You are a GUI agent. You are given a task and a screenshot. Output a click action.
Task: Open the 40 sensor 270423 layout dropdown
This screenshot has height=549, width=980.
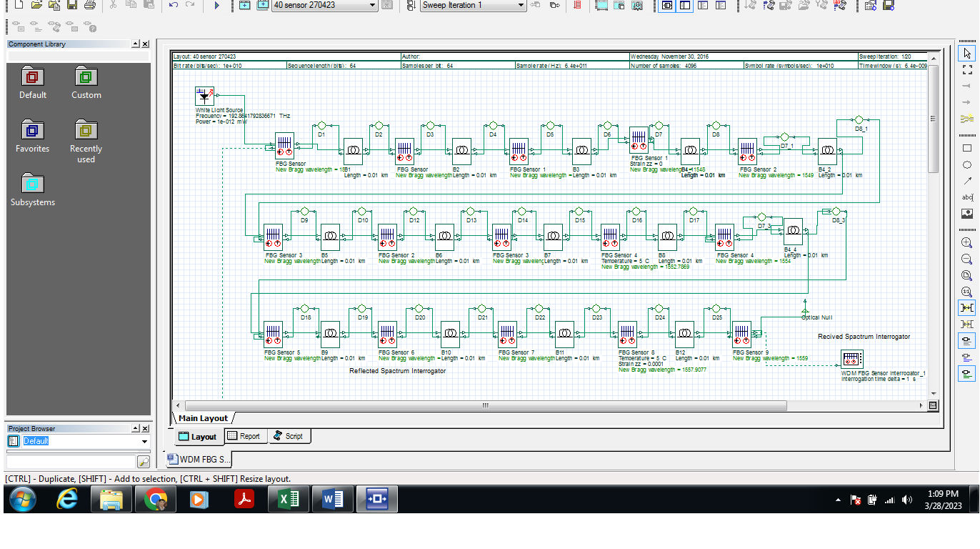[x=372, y=5]
